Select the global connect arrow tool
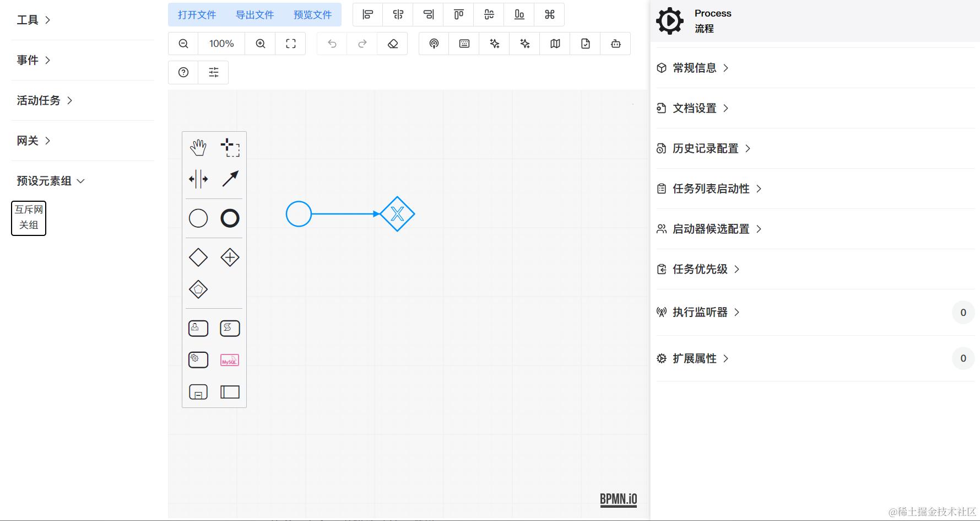 tap(230, 179)
